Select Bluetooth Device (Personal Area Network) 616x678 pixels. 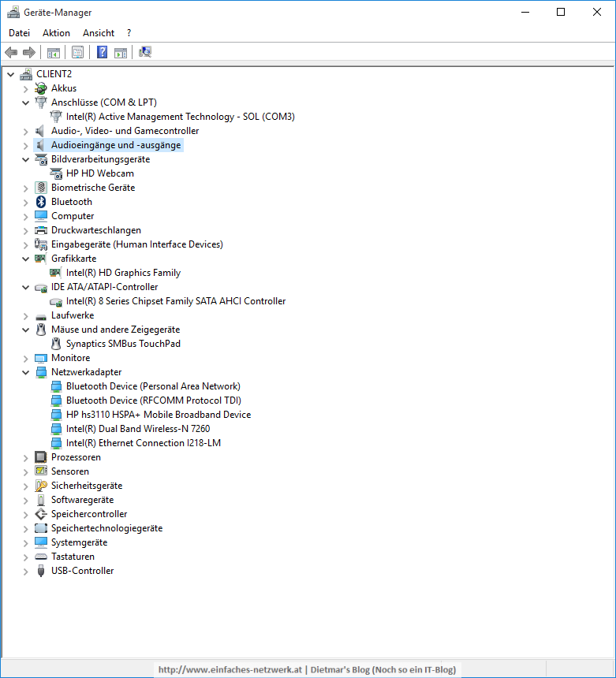[x=153, y=386]
